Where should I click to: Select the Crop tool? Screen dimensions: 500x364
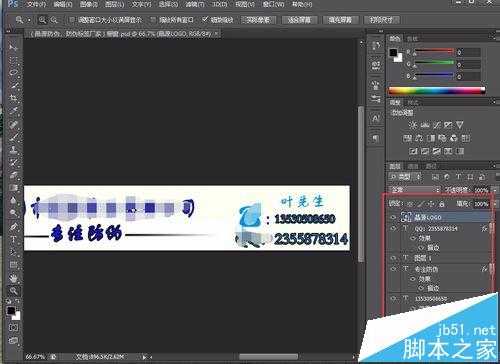click(x=13, y=98)
